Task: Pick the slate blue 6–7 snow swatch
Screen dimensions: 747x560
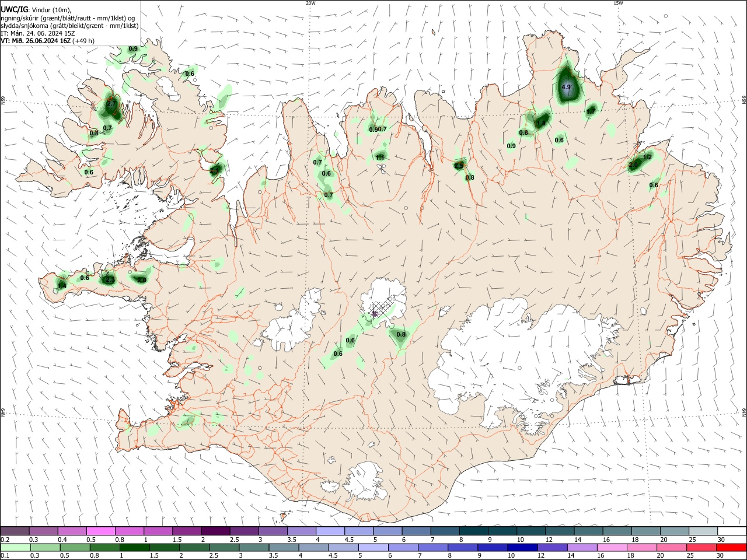Action: 416,531
